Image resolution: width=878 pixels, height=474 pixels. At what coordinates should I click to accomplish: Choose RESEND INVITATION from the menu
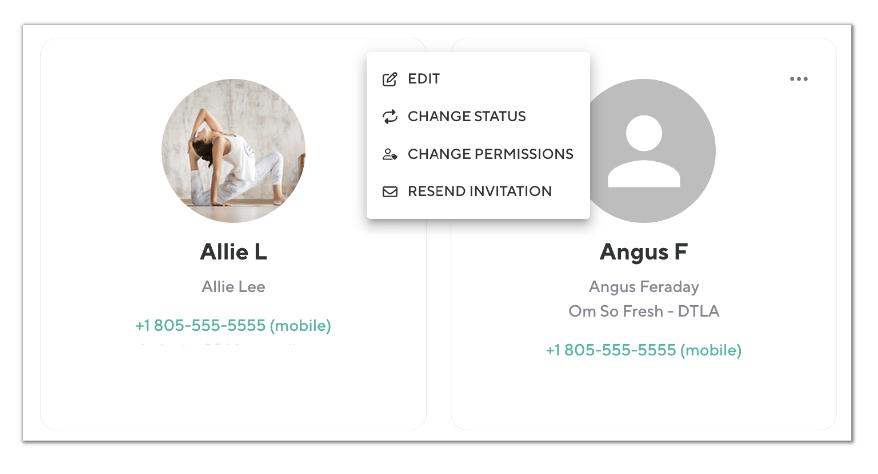pyautogui.click(x=479, y=191)
